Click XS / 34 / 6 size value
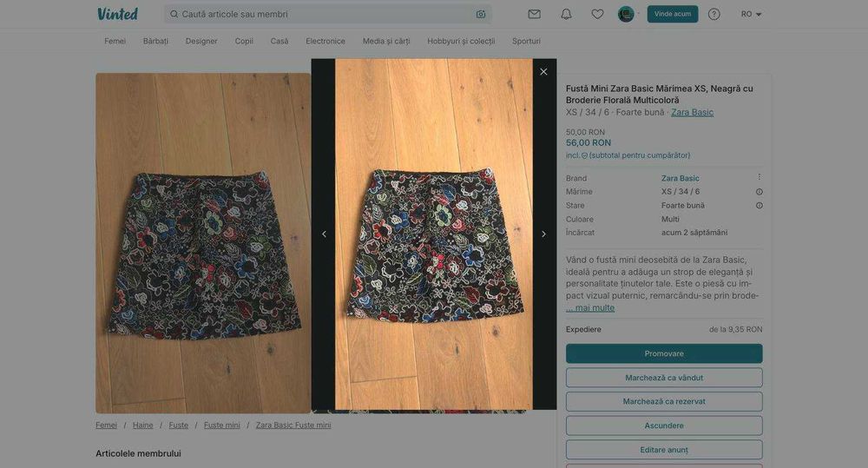The height and width of the screenshot is (468, 868). [x=681, y=192]
